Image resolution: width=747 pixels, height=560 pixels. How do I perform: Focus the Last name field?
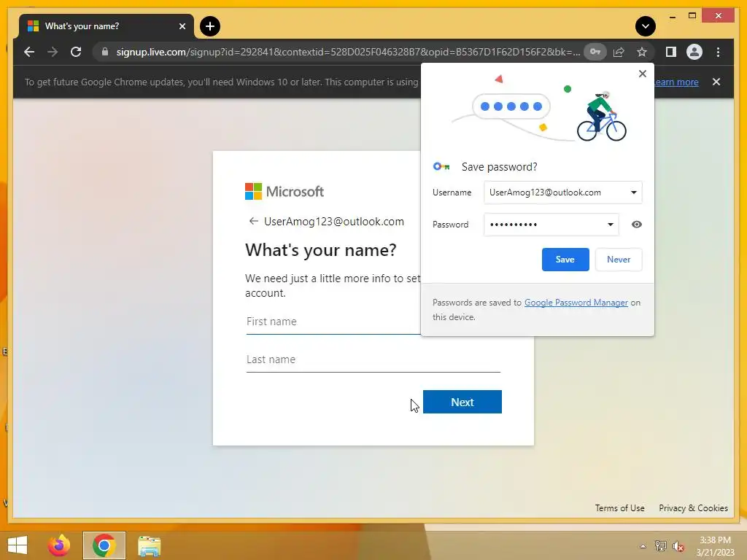[373, 360]
